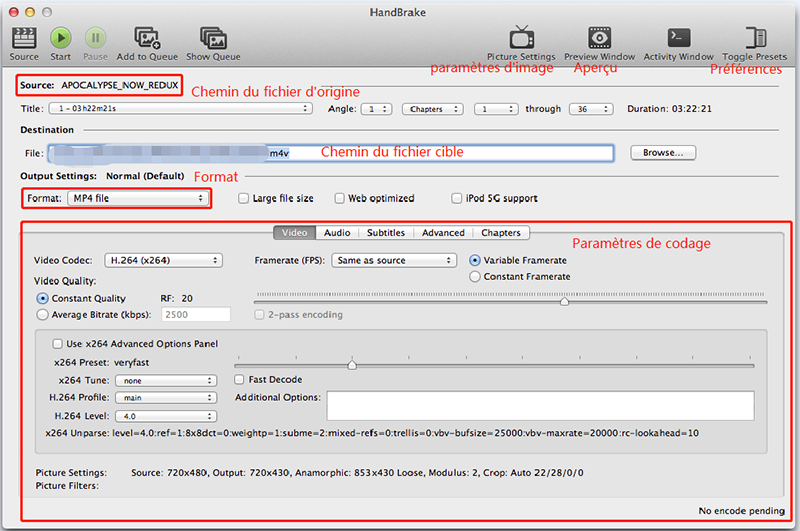Click the Normal (Default) preset label

coord(145,176)
